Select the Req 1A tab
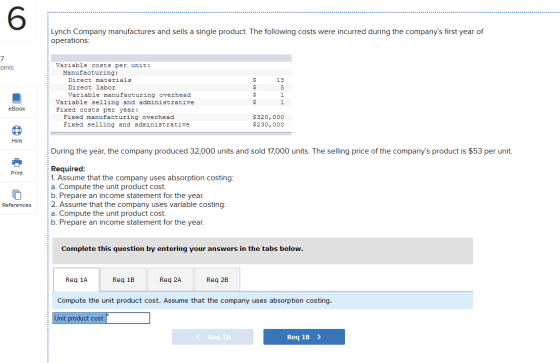This screenshot has width=560, height=363. pos(76,279)
